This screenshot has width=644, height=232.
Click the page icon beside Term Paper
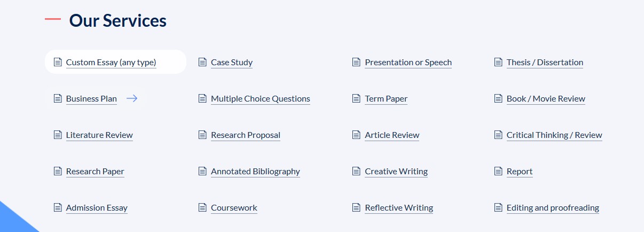356,98
